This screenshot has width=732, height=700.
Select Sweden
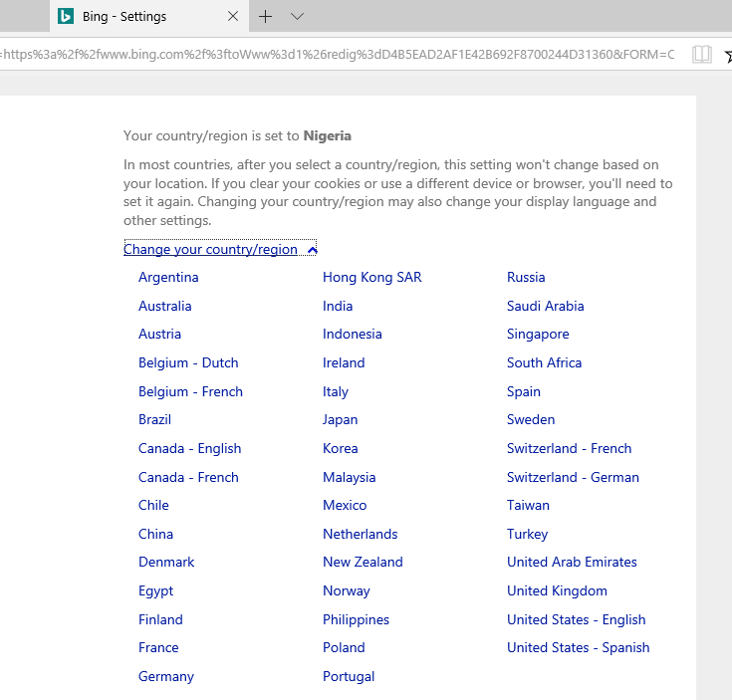pos(531,420)
